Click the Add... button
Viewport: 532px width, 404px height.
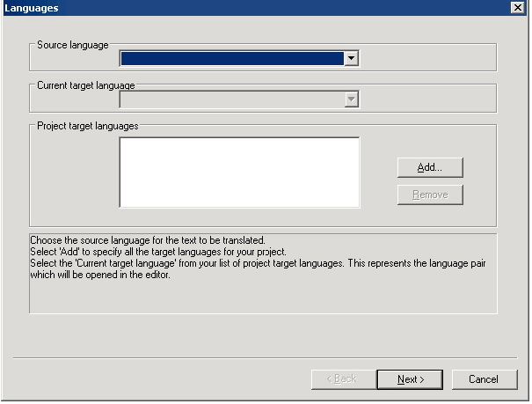(x=432, y=168)
